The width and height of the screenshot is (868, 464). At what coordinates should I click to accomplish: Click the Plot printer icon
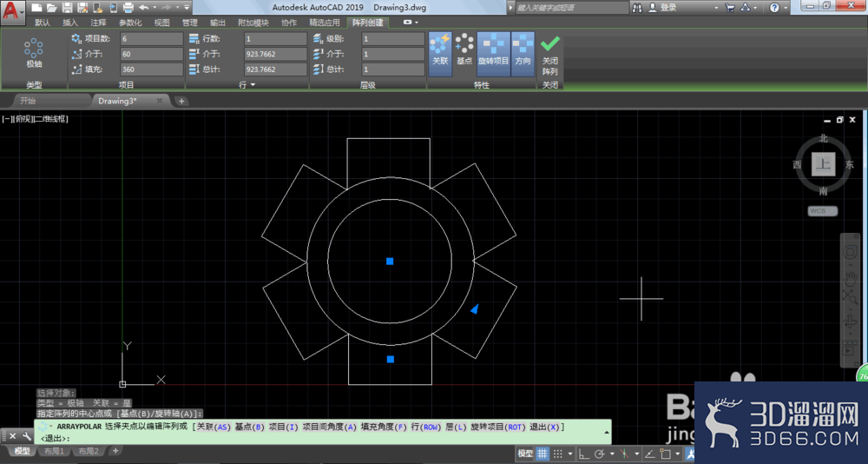point(128,8)
